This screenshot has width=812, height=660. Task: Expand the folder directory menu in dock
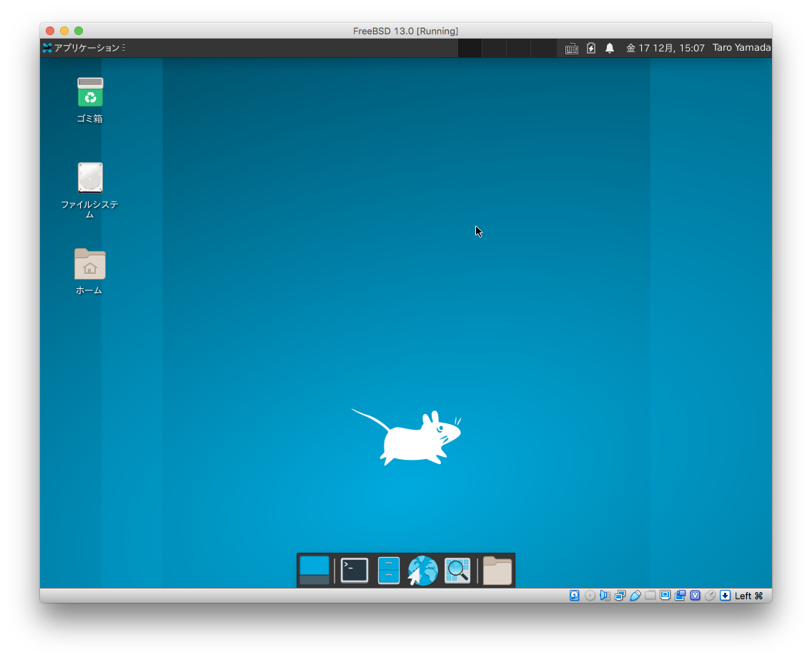(x=497, y=571)
